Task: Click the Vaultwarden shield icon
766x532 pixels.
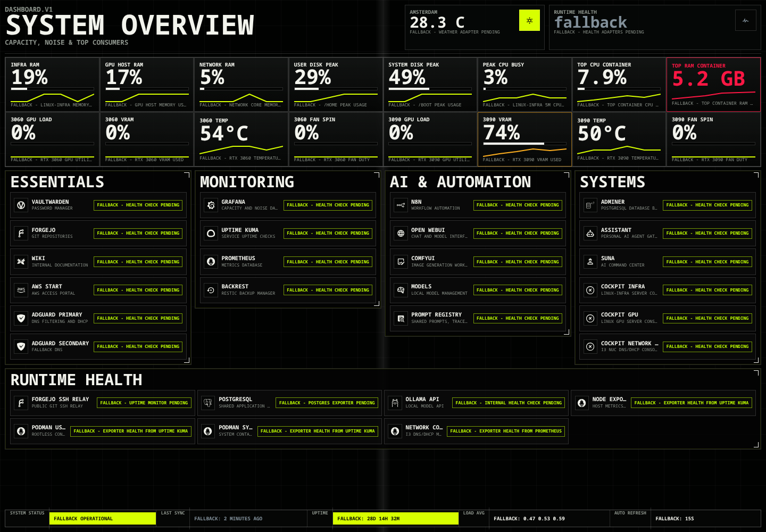Action: pyautogui.click(x=21, y=205)
